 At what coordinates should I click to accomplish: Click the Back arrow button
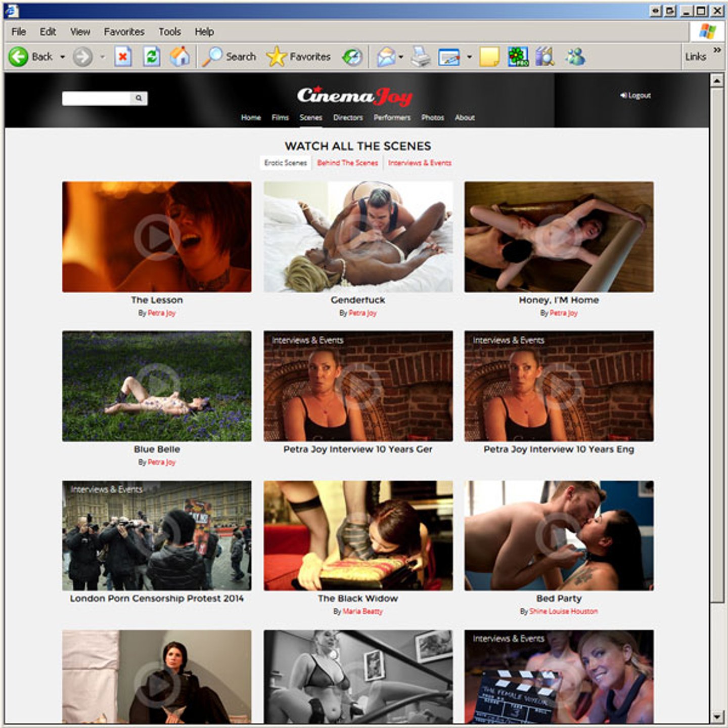pyautogui.click(x=19, y=57)
